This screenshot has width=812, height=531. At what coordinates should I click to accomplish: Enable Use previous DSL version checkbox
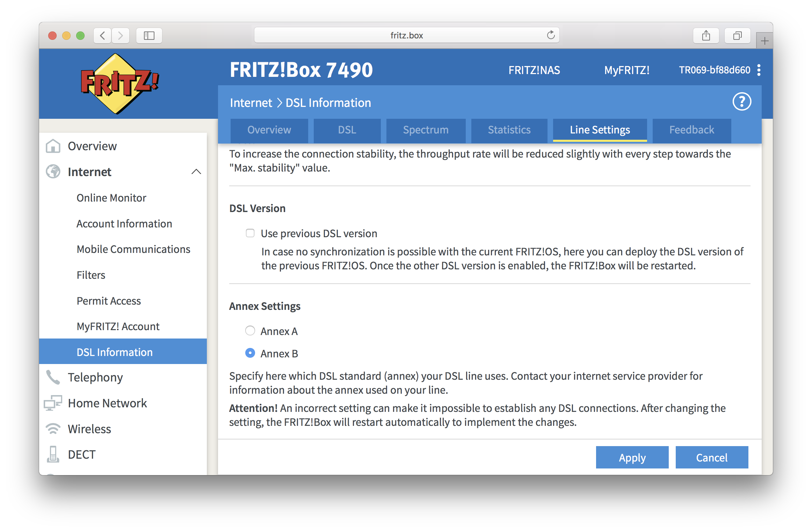[250, 233]
